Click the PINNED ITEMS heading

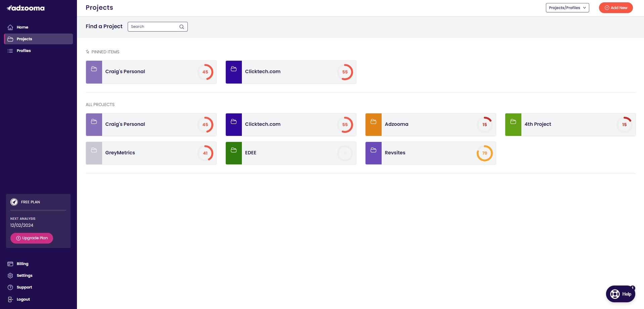105,52
